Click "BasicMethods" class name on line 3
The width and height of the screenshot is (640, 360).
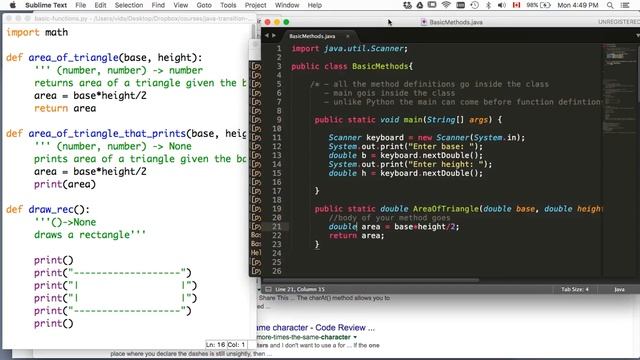click(x=380, y=66)
